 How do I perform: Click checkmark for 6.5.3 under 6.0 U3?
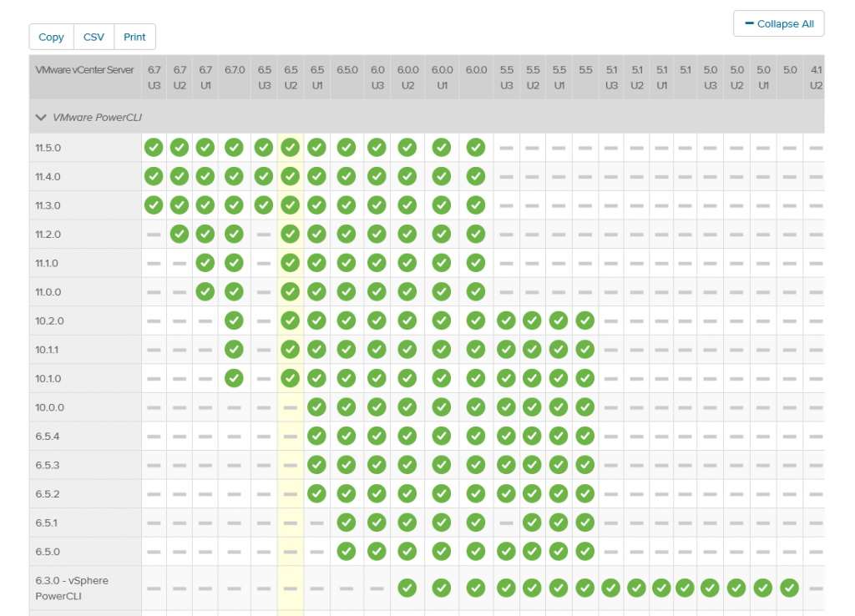[x=377, y=465]
